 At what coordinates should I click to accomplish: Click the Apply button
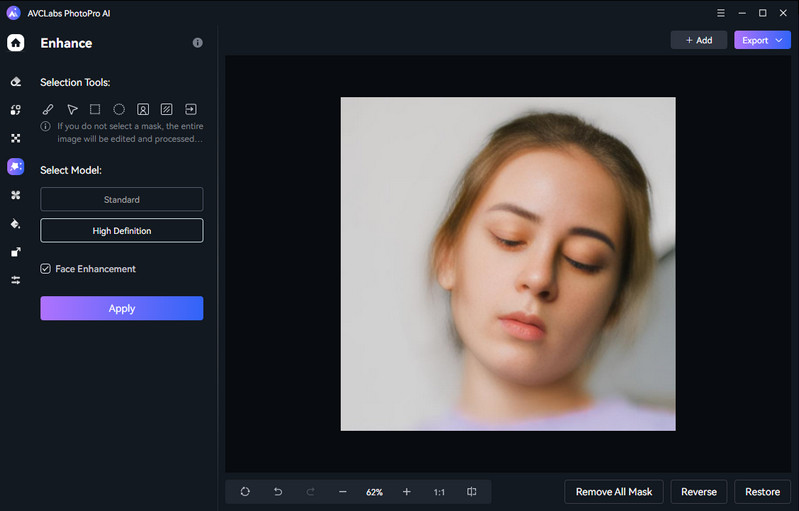122,308
